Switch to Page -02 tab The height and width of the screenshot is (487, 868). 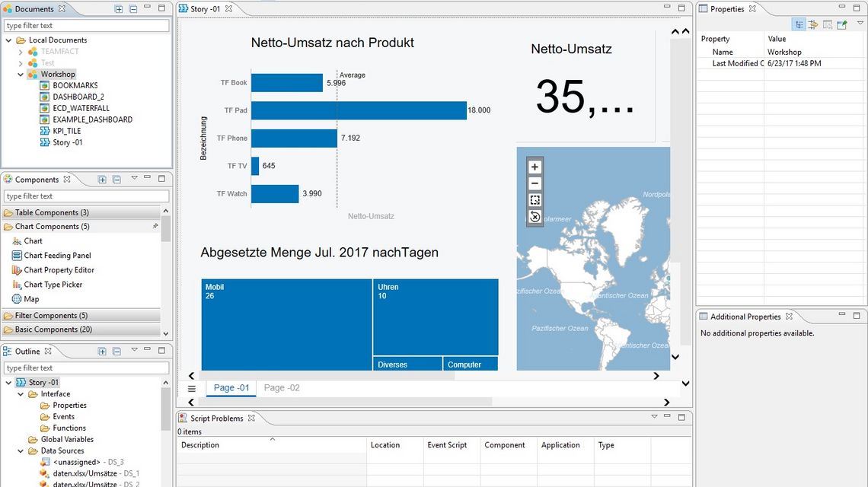[282, 388]
